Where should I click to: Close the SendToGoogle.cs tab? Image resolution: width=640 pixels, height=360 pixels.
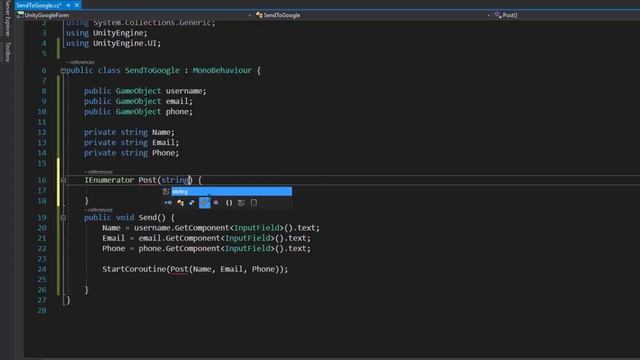(76, 5)
